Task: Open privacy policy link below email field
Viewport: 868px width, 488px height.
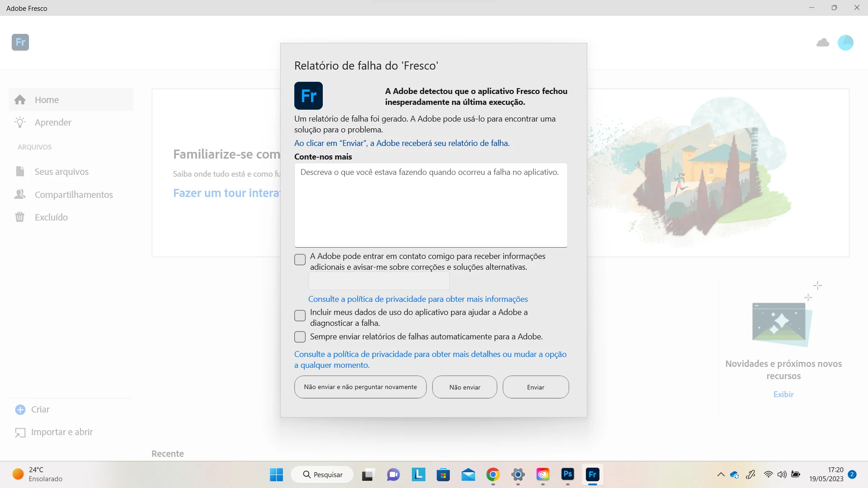Action: 418,299
